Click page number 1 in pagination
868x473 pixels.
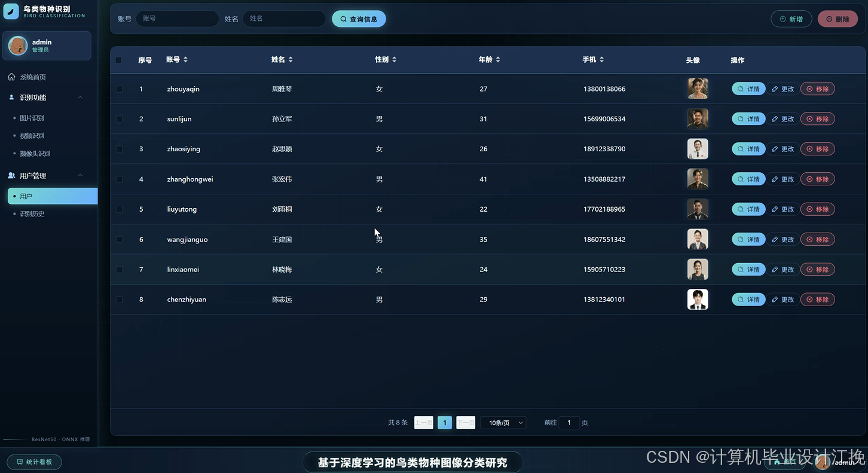(445, 423)
